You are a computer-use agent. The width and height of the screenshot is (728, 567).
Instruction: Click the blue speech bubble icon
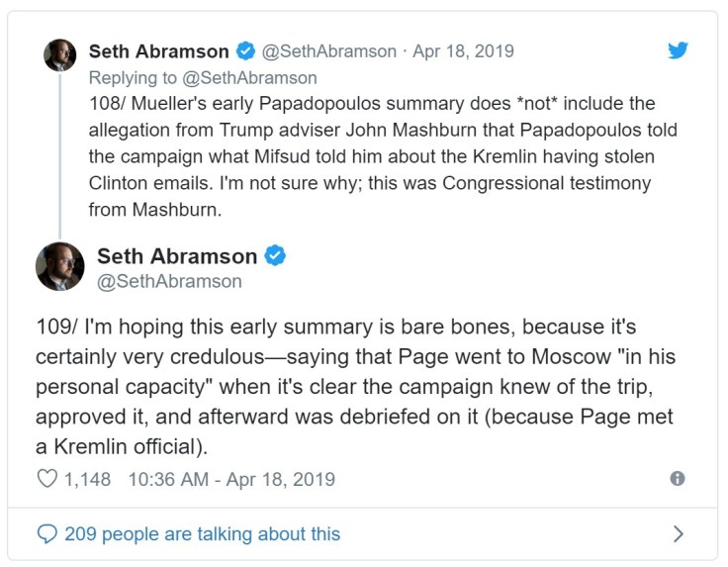pos(46,534)
